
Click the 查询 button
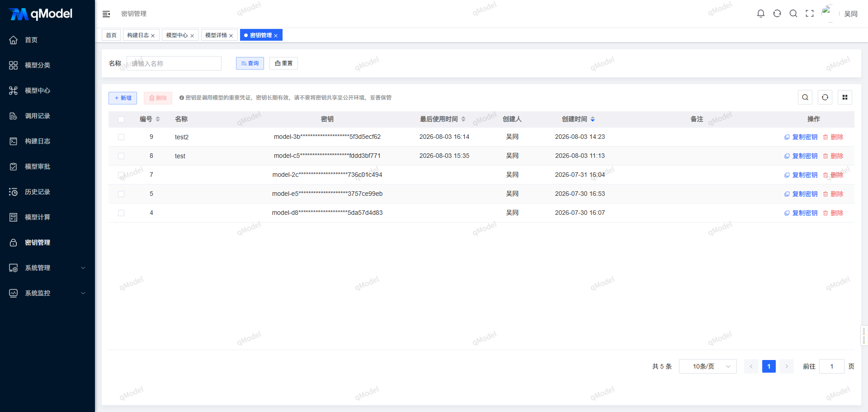[x=250, y=63]
